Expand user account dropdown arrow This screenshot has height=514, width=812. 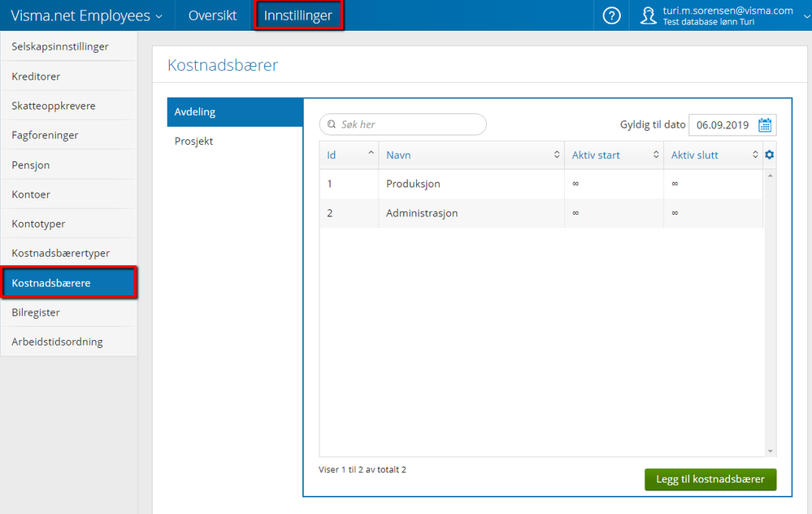pyautogui.click(x=807, y=16)
